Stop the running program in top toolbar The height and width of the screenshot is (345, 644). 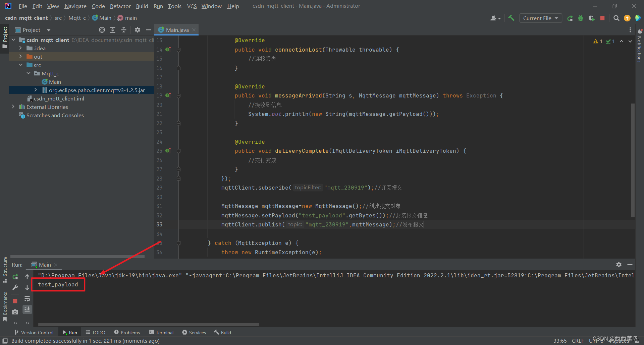[602, 18]
